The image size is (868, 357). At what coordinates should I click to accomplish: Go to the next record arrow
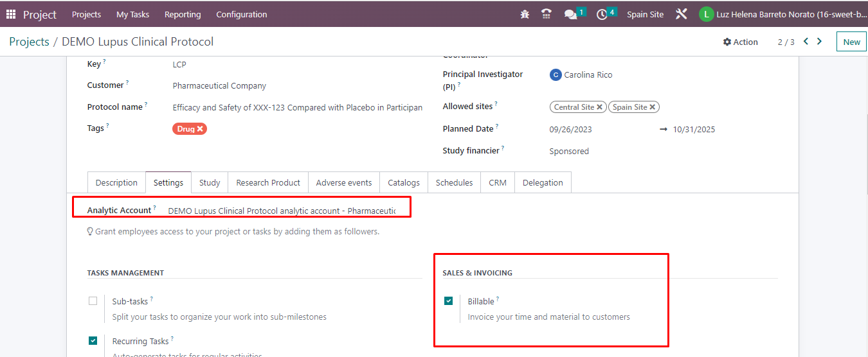[819, 42]
